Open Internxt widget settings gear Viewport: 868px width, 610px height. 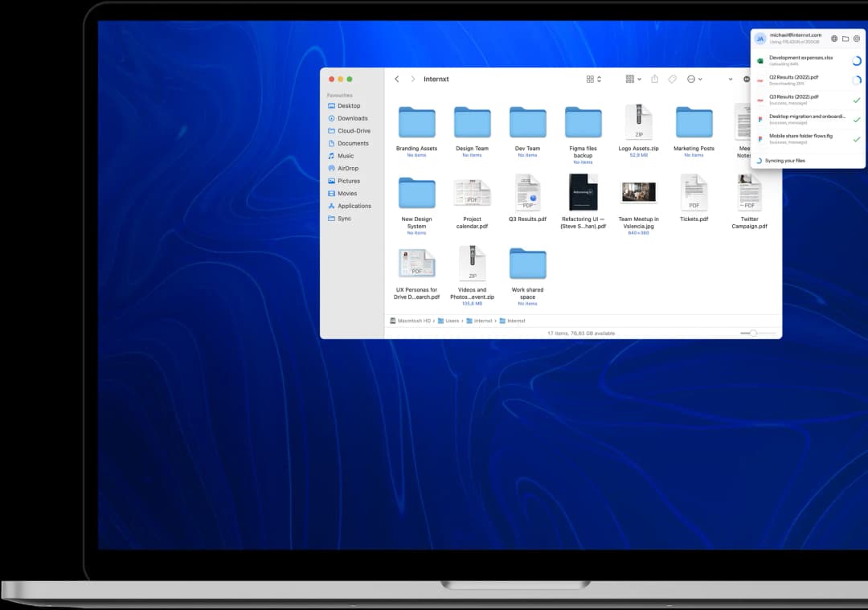[857, 39]
